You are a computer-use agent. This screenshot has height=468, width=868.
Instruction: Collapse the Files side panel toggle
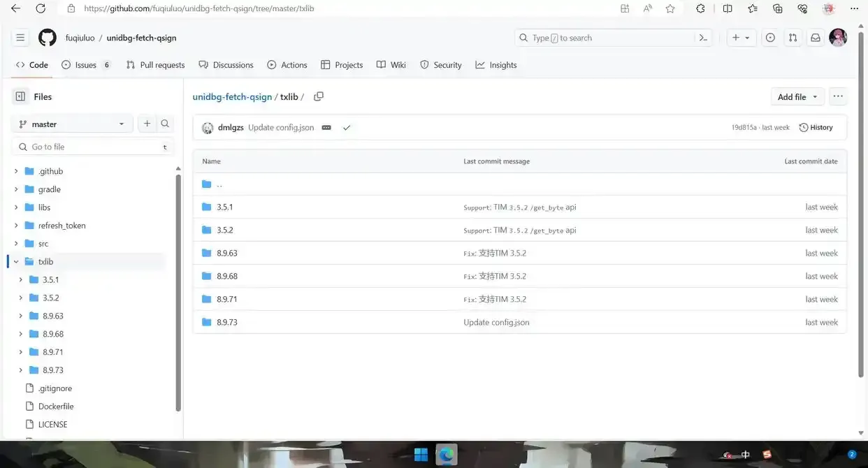(20, 96)
